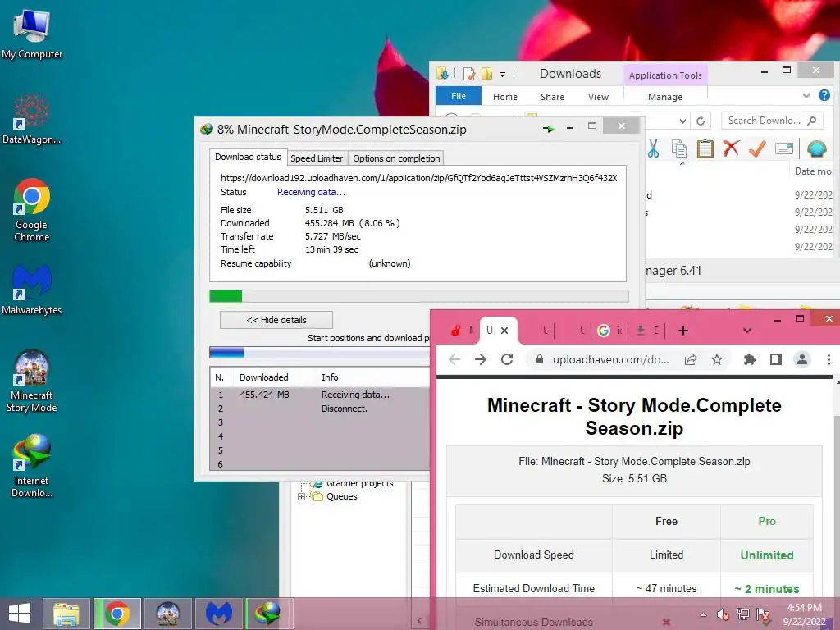Click the orange checkmark Rename icon in Downloads toolbar
Viewport: 840px width, 630px height.
tap(757, 148)
